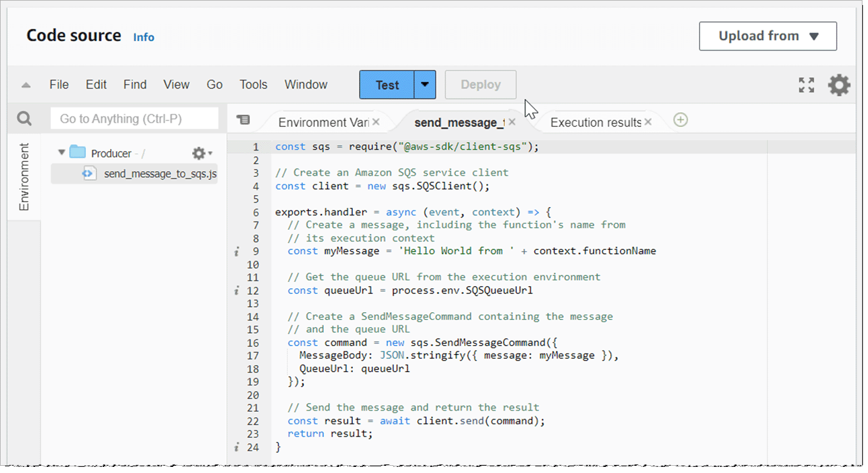Click 'client.send(command)' on line 22
Screen dimensions: 868x473
[x=478, y=421]
